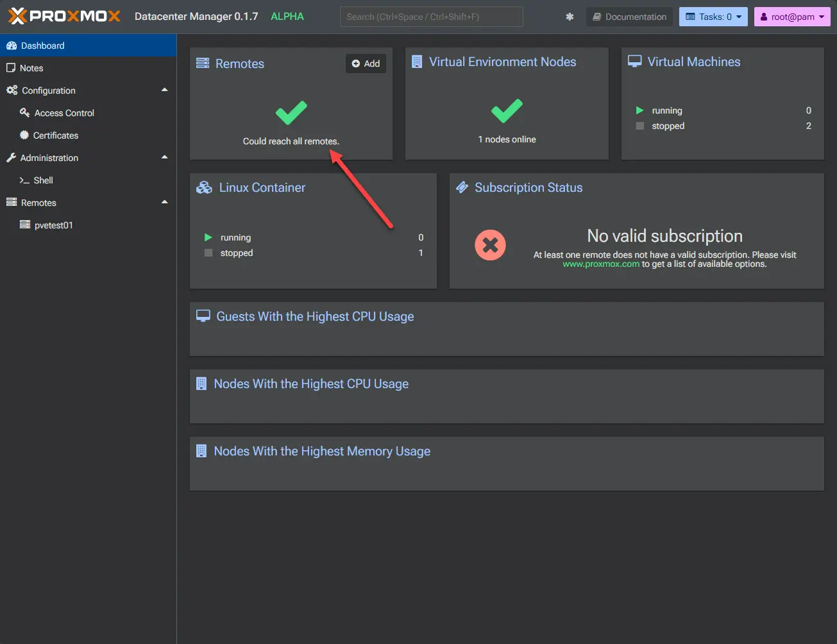Click the Subscription Status ticket icon
Viewport: 837px width, 644px height.
(x=462, y=187)
